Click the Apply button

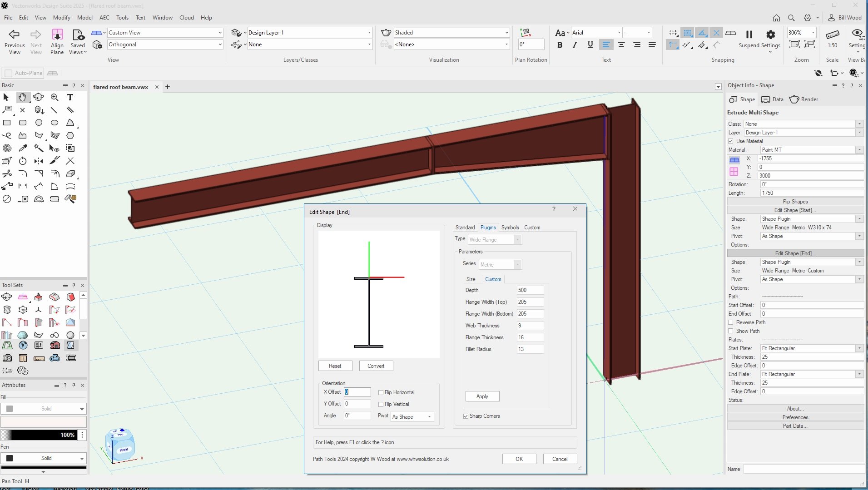(482, 396)
